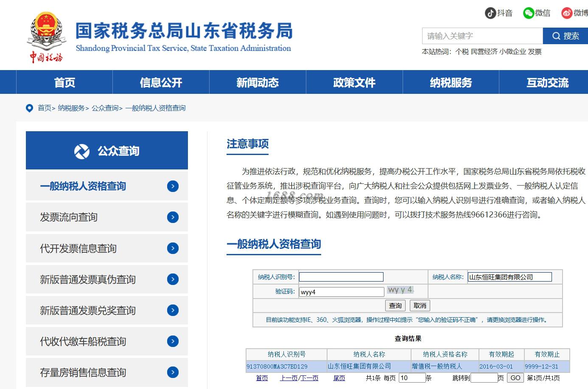Open the WeChat (微信) icon link
The height and width of the screenshot is (389, 588).
[528, 13]
